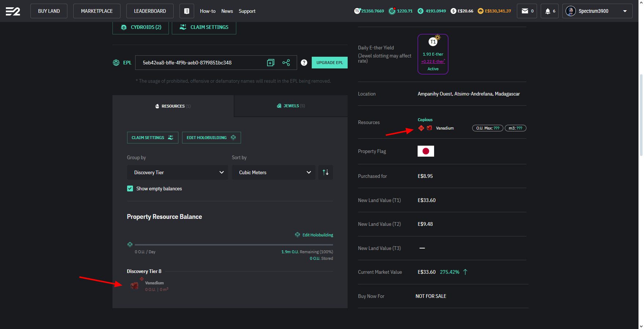Click the Earth 2 logo icon
The image size is (644, 329).
13,11
